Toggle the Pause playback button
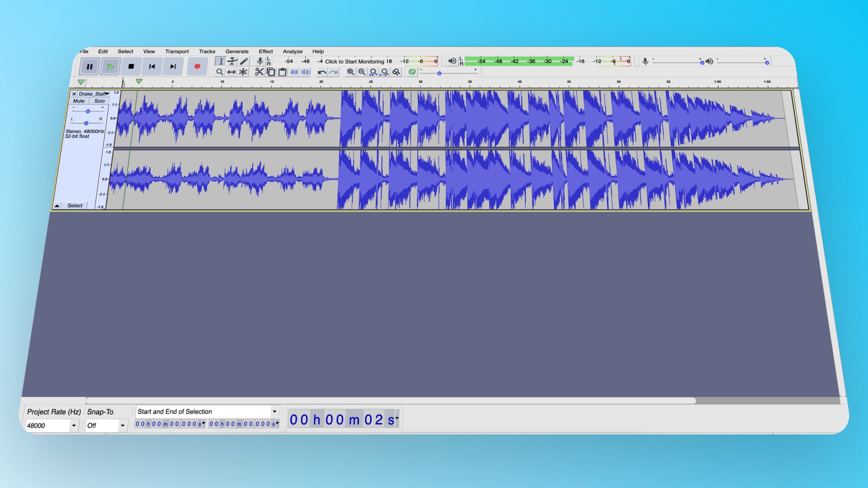 (89, 67)
